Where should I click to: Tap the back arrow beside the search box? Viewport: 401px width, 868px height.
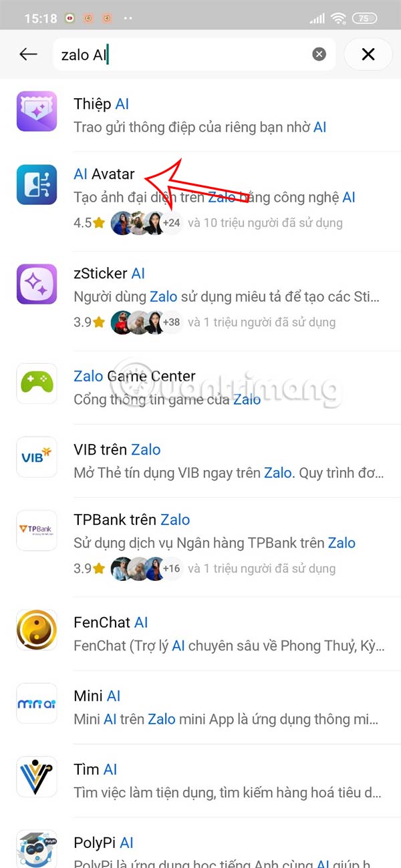(28, 54)
